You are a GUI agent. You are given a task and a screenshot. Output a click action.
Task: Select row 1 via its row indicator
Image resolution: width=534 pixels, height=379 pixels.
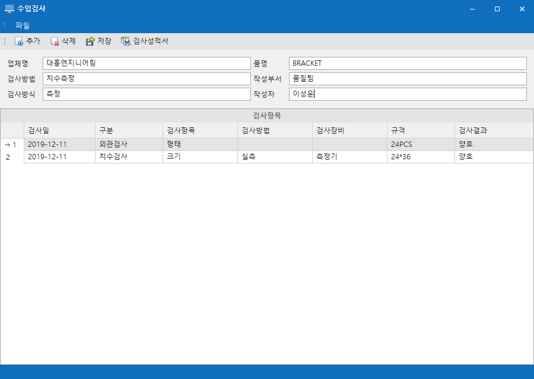12,145
